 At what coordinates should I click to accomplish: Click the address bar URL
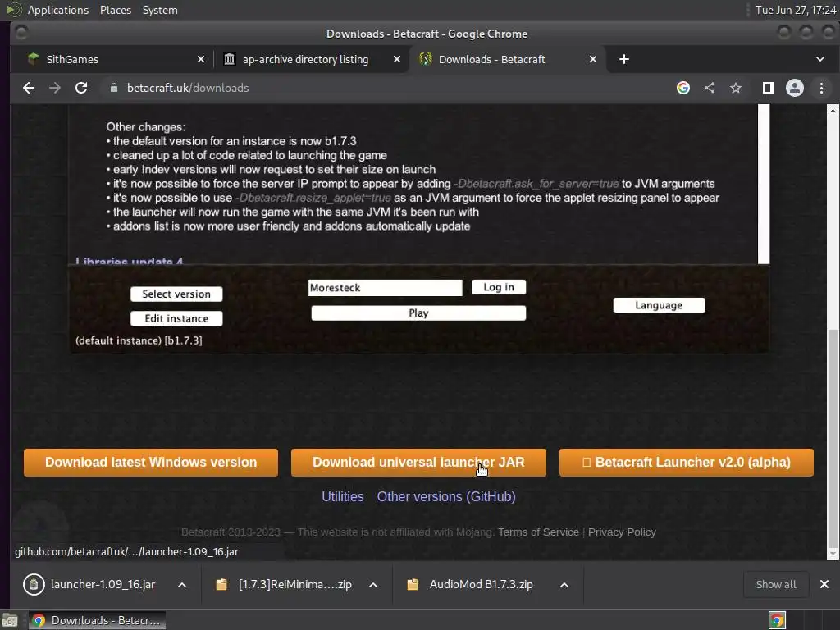point(188,88)
